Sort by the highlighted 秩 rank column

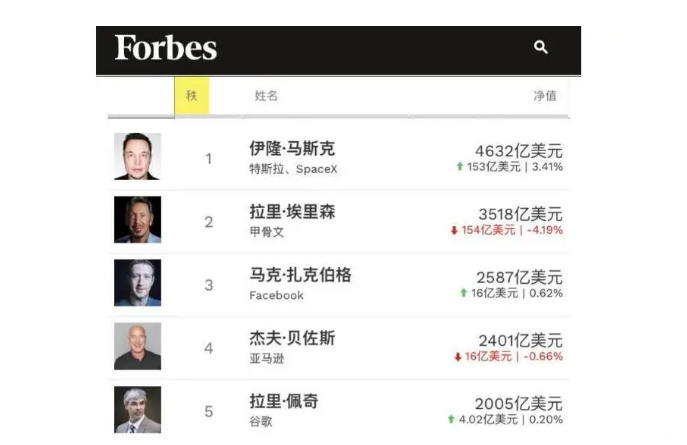pyautogui.click(x=192, y=96)
